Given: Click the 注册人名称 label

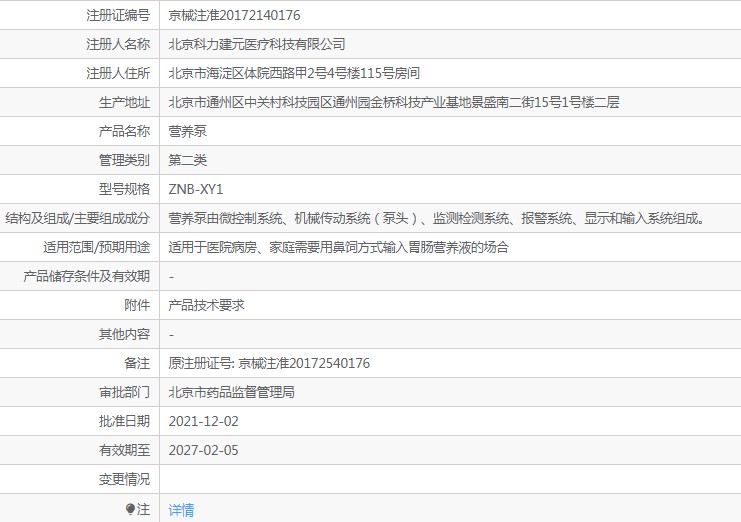Looking at the screenshot, I should tap(118, 44).
